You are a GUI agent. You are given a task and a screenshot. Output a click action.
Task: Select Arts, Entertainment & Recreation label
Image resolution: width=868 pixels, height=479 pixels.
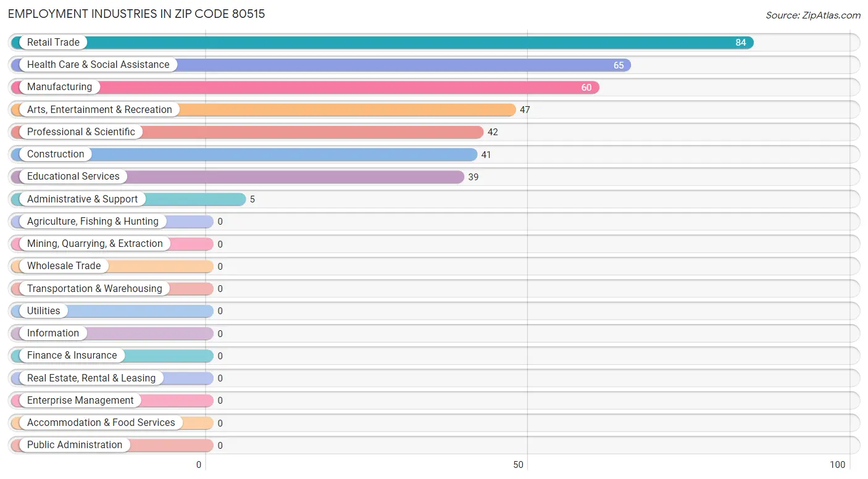tap(99, 110)
